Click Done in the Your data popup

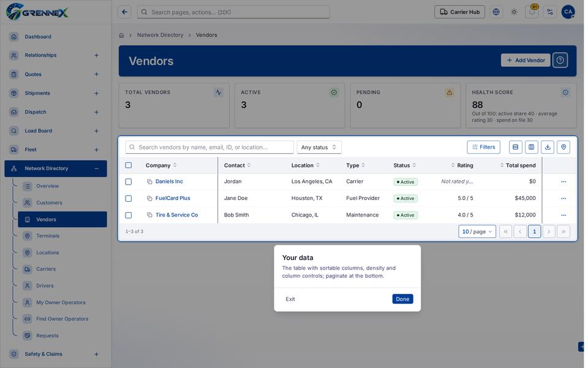(402, 299)
